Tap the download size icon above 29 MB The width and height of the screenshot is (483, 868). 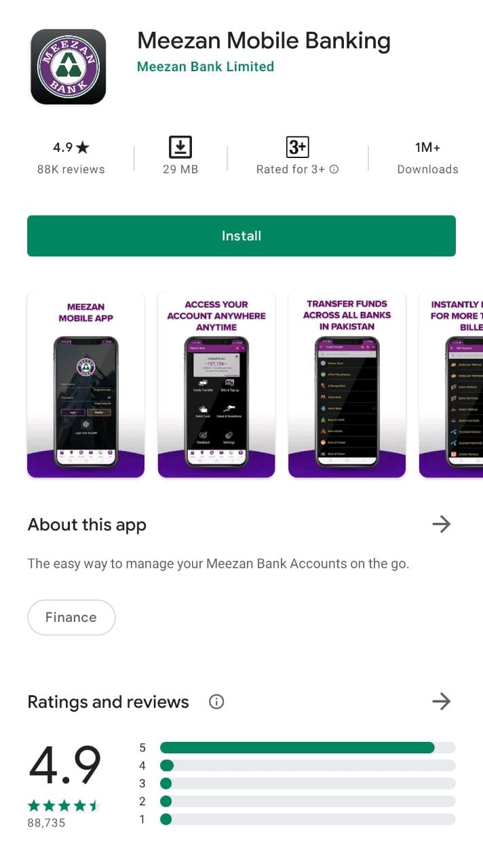(180, 147)
